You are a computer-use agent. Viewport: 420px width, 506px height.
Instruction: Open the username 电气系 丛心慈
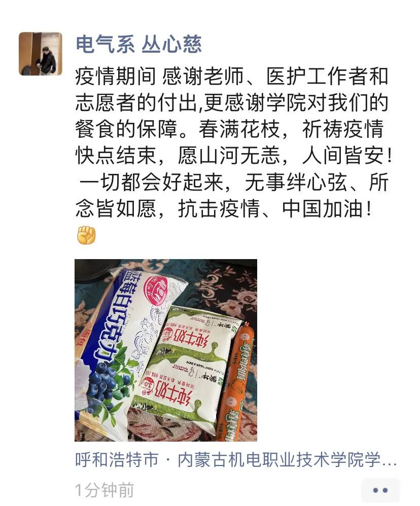(x=139, y=44)
